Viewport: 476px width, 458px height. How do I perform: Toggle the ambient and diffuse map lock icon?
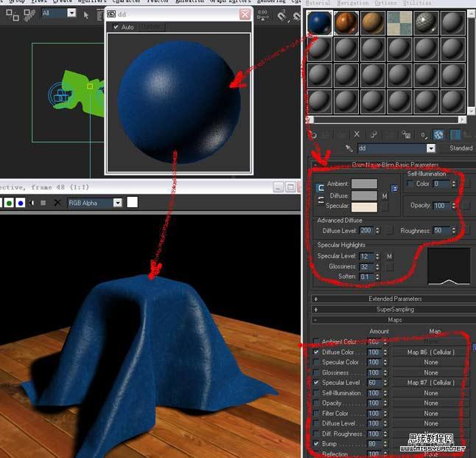click(394, 189)
